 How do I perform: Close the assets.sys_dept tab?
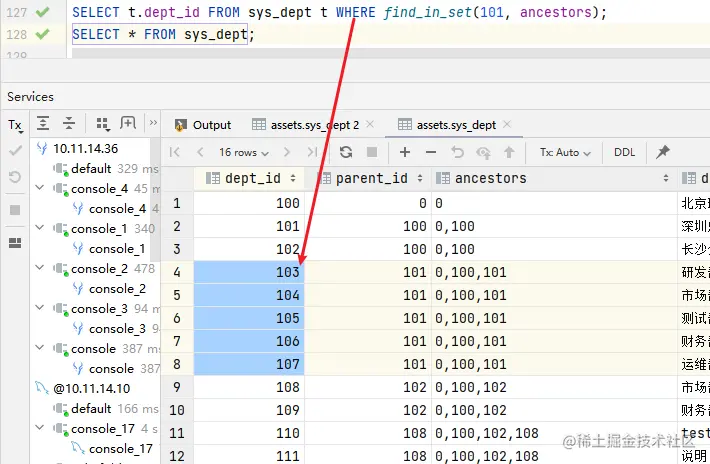[507, 124]
